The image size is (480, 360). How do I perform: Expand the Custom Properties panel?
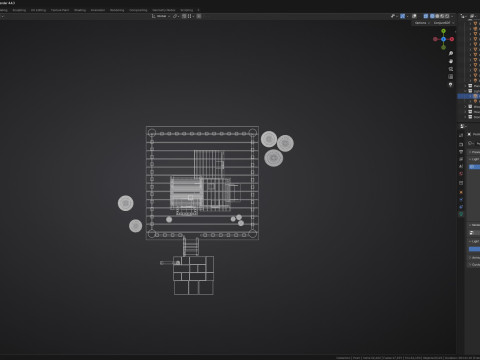coord(474,265)
